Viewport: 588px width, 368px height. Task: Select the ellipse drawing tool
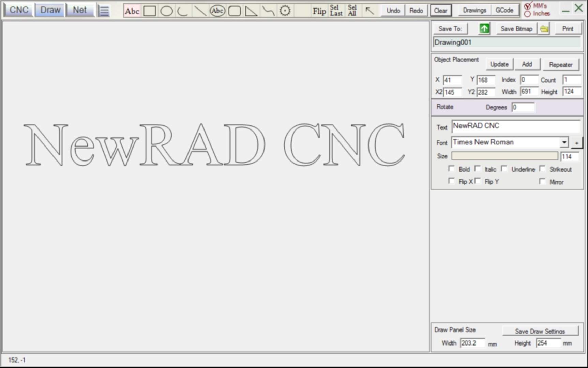click(166, 11)
